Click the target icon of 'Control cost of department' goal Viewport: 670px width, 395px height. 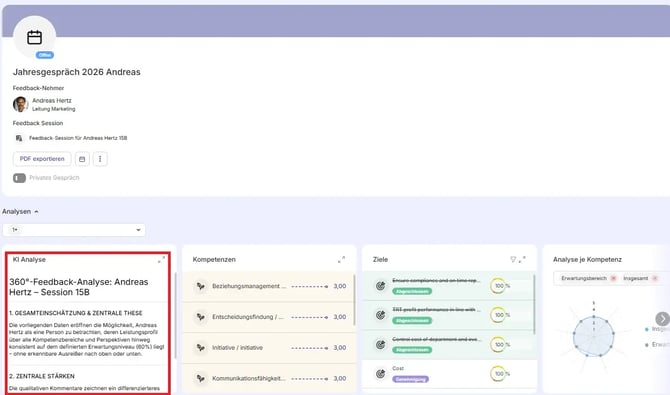coord(380,345)
